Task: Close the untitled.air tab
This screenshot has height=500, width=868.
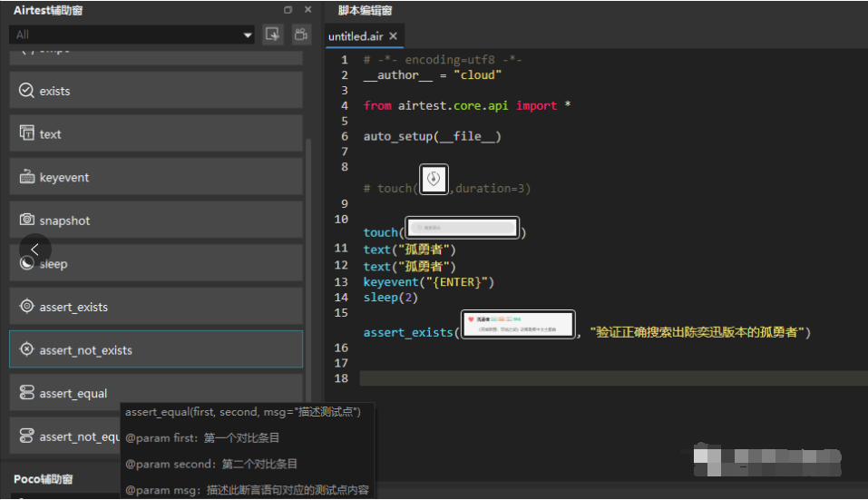Action: point(393,36)
